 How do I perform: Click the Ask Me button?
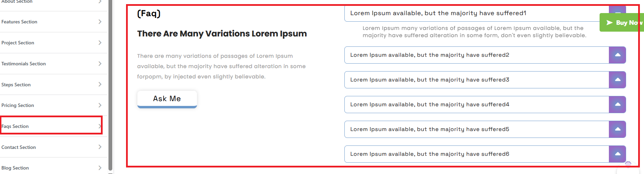[x=167, y=99]
